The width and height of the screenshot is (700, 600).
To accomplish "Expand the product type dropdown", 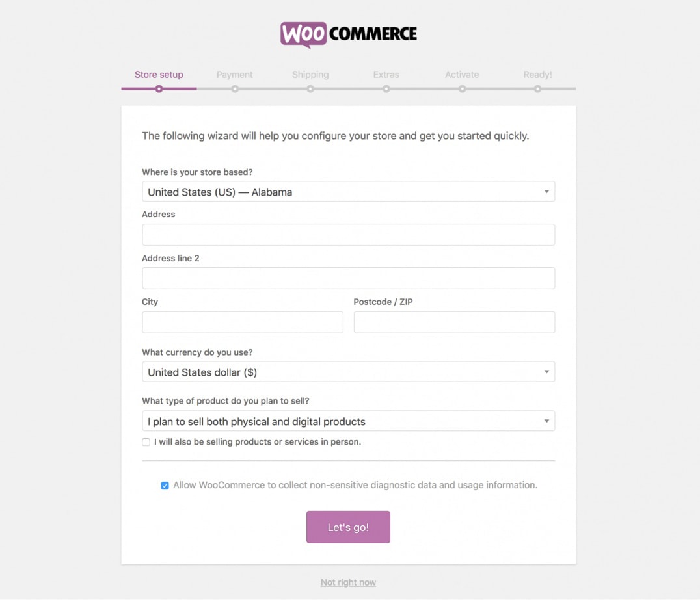I will (x=348, y=421).
